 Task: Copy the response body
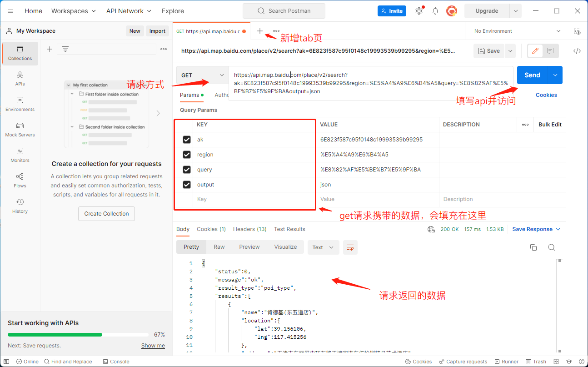pos(533,247)
